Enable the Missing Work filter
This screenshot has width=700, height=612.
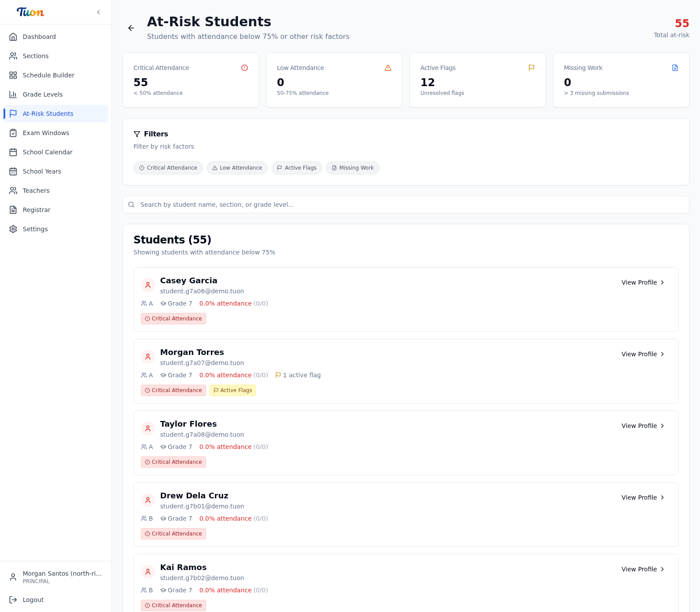[x=353, y=168]
